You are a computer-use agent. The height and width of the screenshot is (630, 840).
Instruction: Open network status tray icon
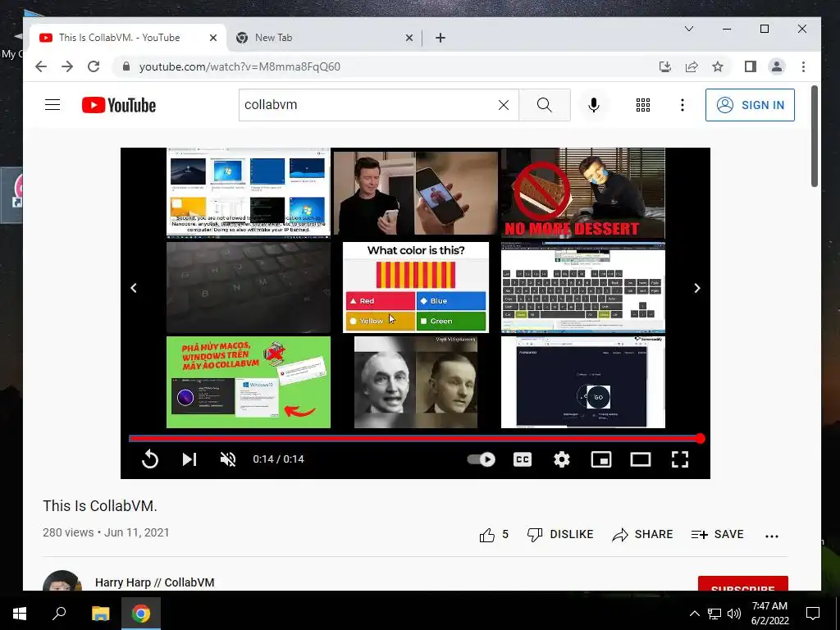pyautogui.click(x=714, y=614)
